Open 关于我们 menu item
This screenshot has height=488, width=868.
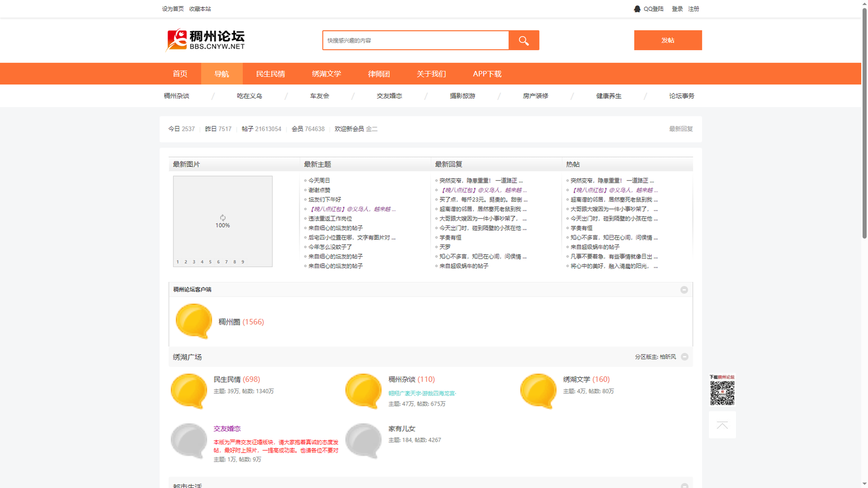(x=432, y=74)
